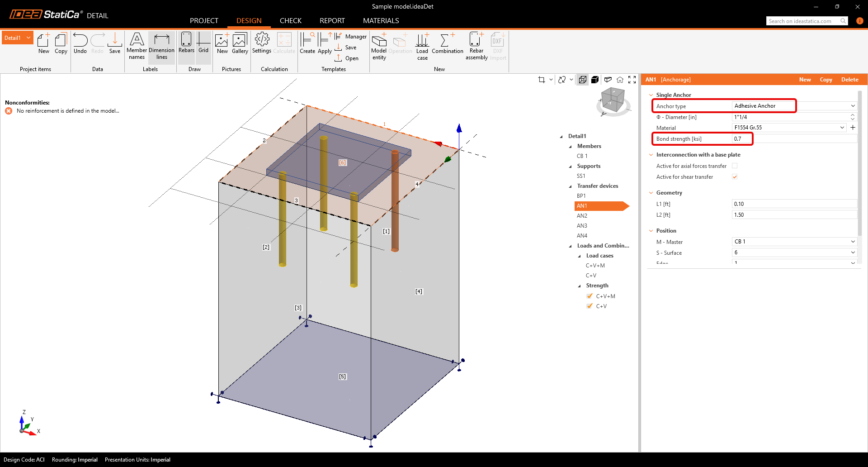Viewport: 868px width, 467px height.
Task: Open the Anchor type dropdown
Action: [853, 106]
